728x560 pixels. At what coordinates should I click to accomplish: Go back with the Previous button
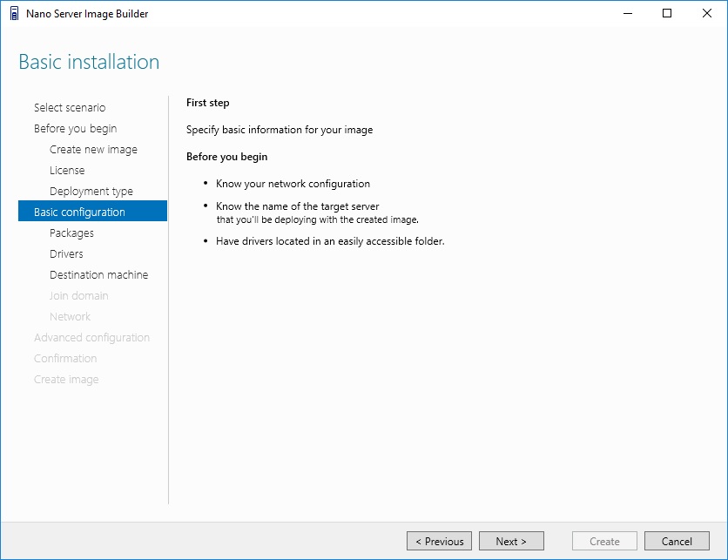439,541
